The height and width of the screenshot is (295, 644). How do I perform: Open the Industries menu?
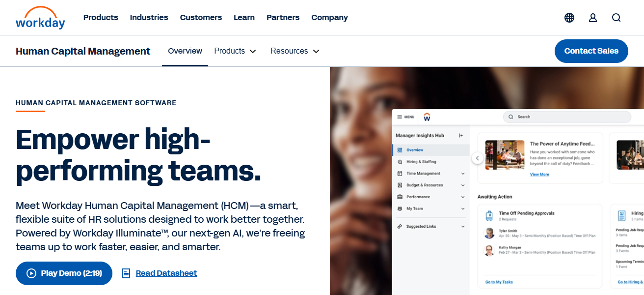(149, 18)
